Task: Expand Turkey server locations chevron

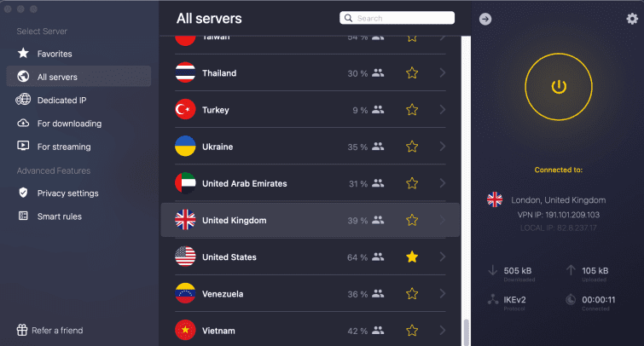Action: 443,110
